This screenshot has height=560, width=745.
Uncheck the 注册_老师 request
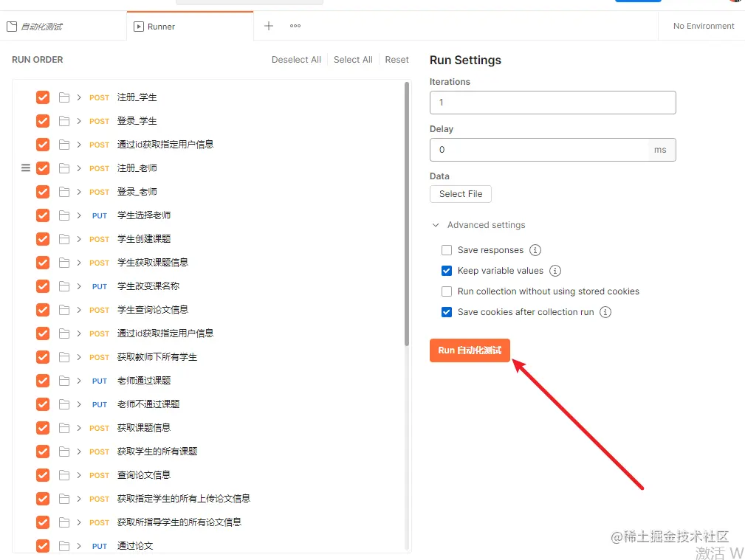[x=43, y=168]
